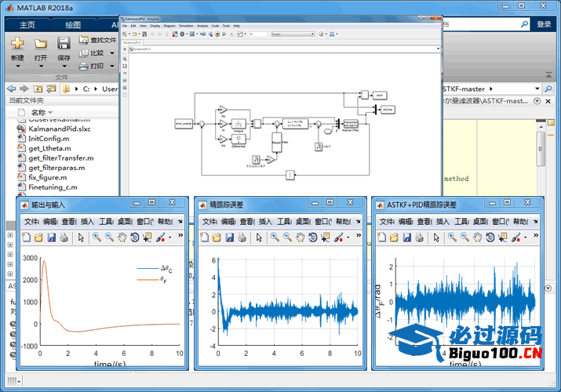Click the 打开 (Open) folder icon
Viewport: 561px width, 392px height.
(x=41, y=44)
